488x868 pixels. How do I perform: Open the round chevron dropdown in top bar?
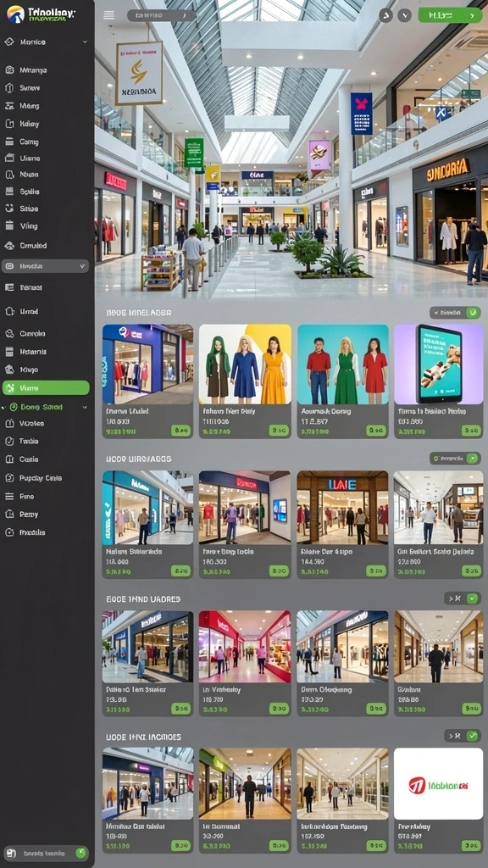click(404, 15)
